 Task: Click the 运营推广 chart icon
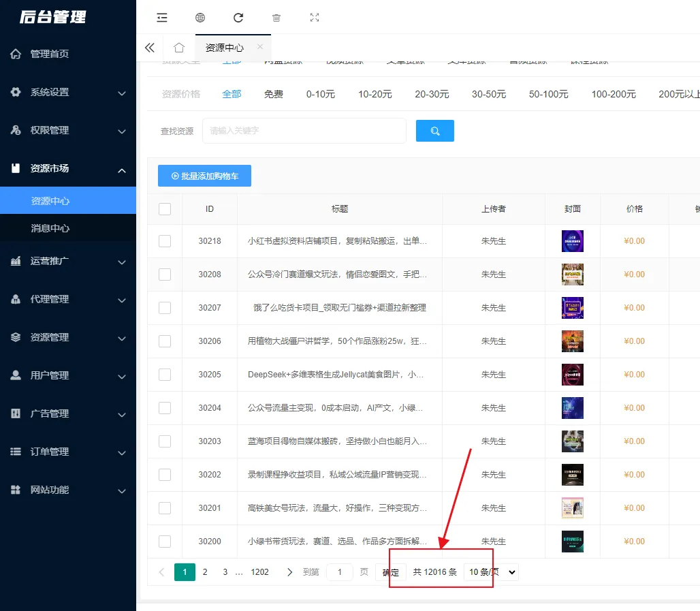pos(16,261)
